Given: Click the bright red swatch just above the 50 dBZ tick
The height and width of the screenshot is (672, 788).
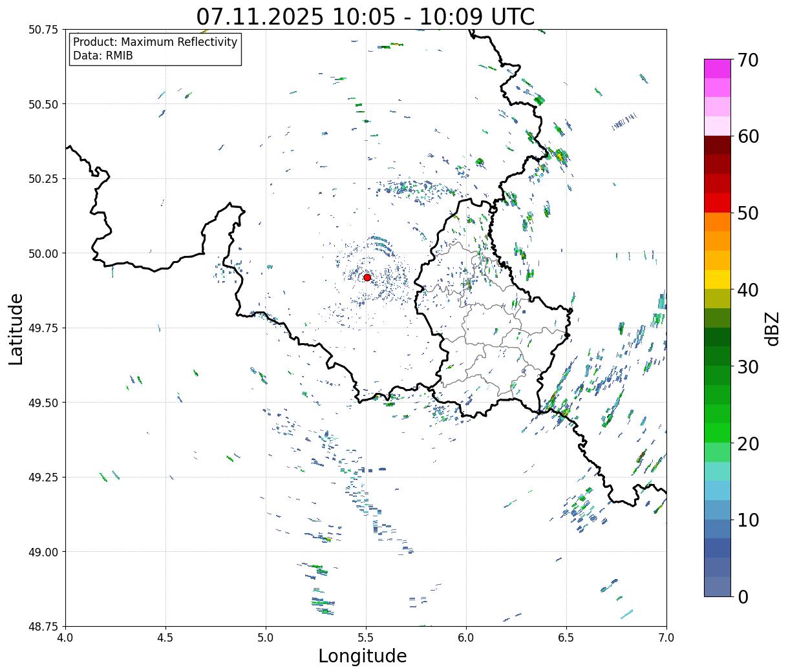Looking at the screenshot, I should [x=718, y=203].
